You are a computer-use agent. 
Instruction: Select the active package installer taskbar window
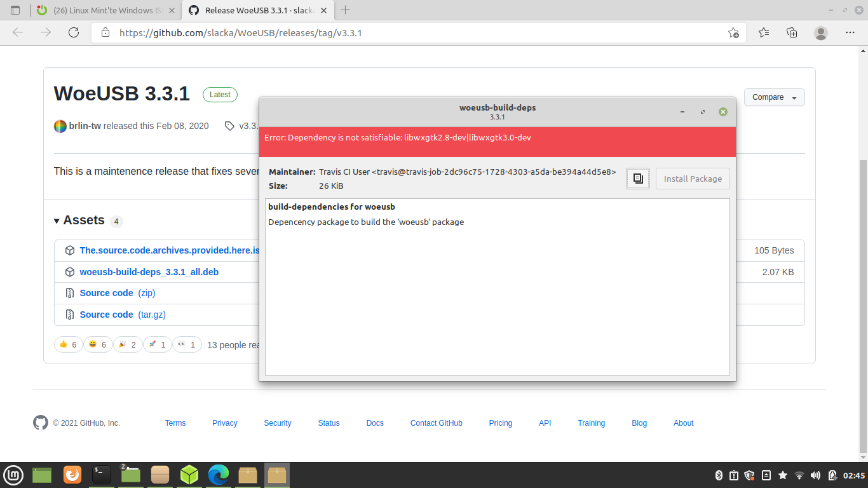[277, 475]
